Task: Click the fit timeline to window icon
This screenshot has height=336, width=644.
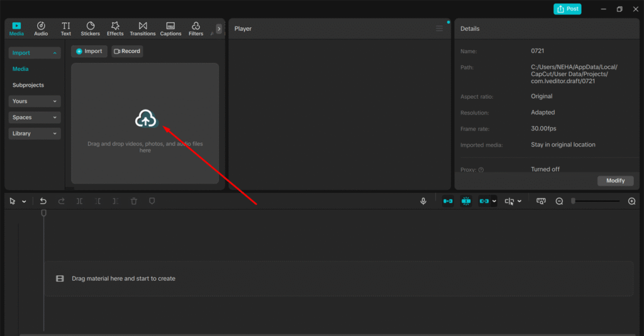Action: 541,201
